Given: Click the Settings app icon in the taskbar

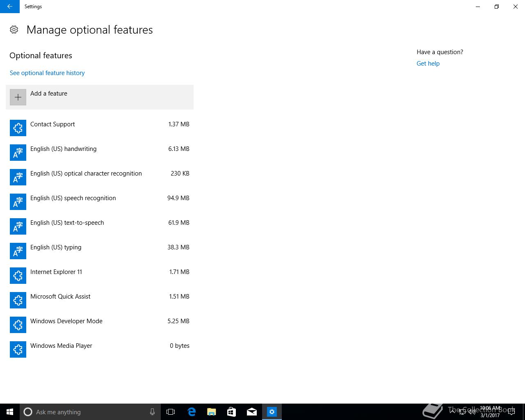Looking at the screenshot, I should [272, 412].
